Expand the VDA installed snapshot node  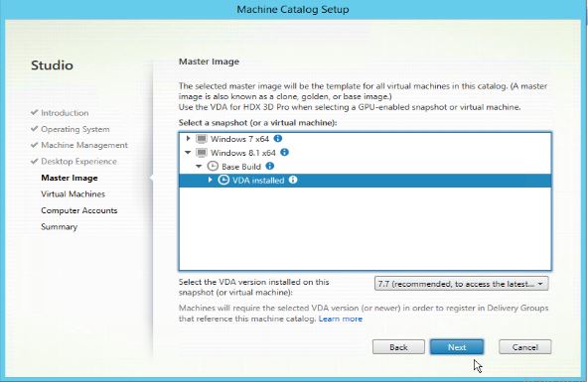[x=210, y=181]
